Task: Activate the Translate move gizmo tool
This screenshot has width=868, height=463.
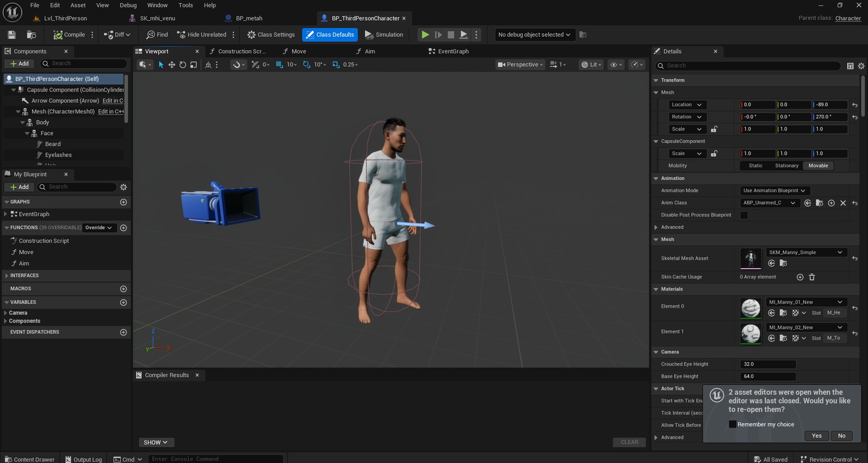Action: tap(172, 64)
